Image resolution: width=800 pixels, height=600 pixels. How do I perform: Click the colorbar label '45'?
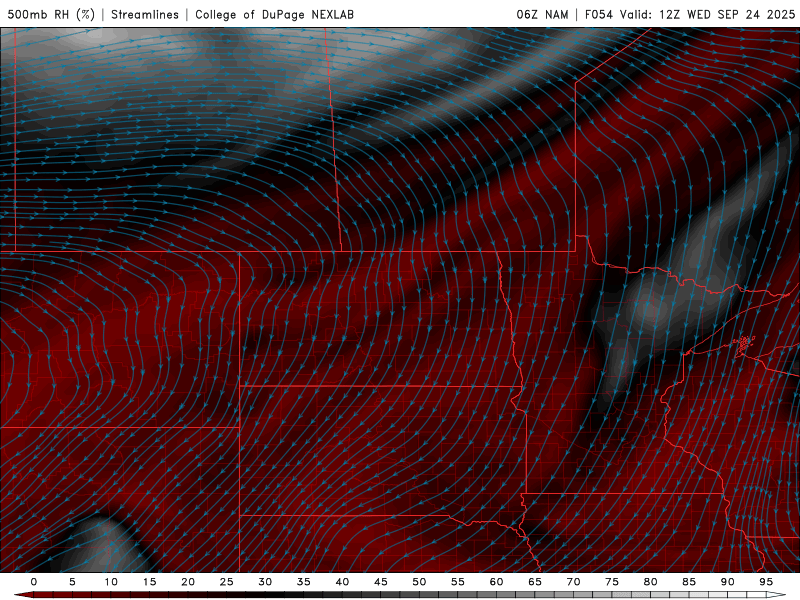[381, 582]
